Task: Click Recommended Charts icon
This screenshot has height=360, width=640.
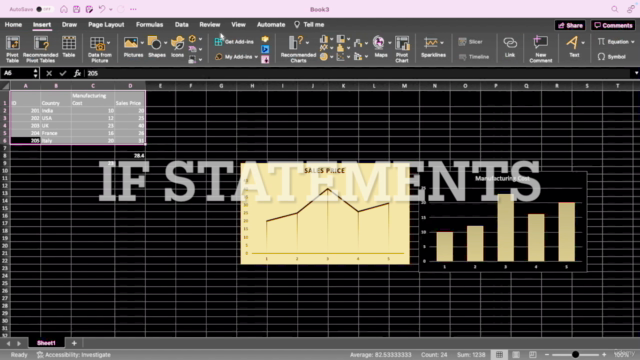Action: click(296, 42)
